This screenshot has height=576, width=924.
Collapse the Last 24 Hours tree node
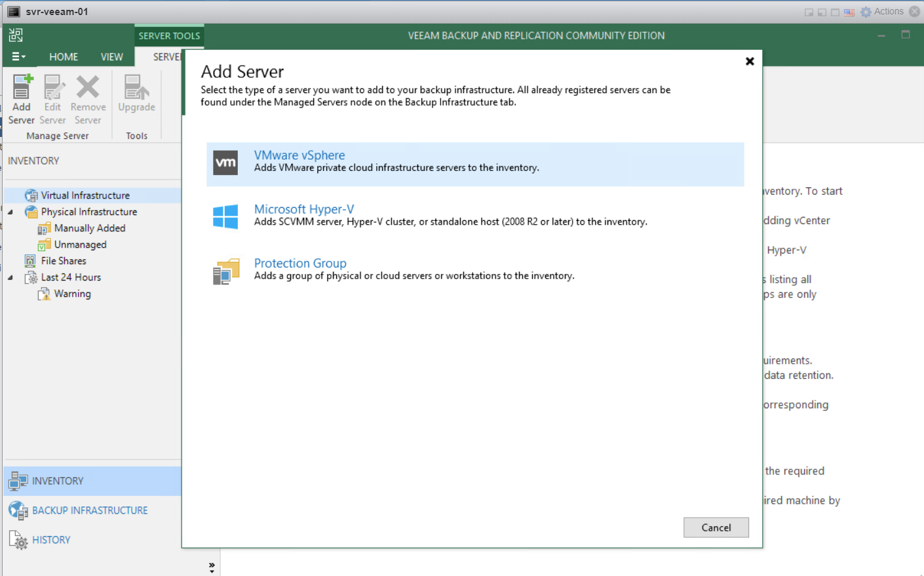point(10,277)
